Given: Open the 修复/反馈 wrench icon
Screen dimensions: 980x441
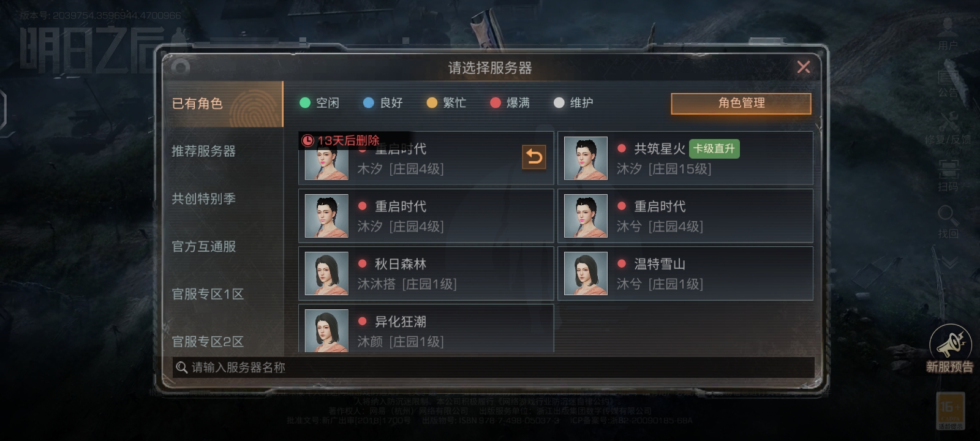Looking at the screenshot, I should (x=948, y=122).
